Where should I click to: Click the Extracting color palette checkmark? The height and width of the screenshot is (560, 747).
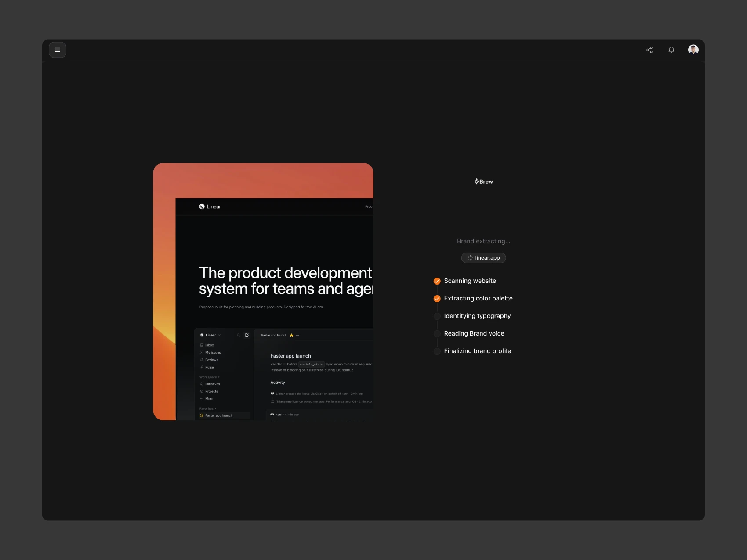(x=437, y=299)
